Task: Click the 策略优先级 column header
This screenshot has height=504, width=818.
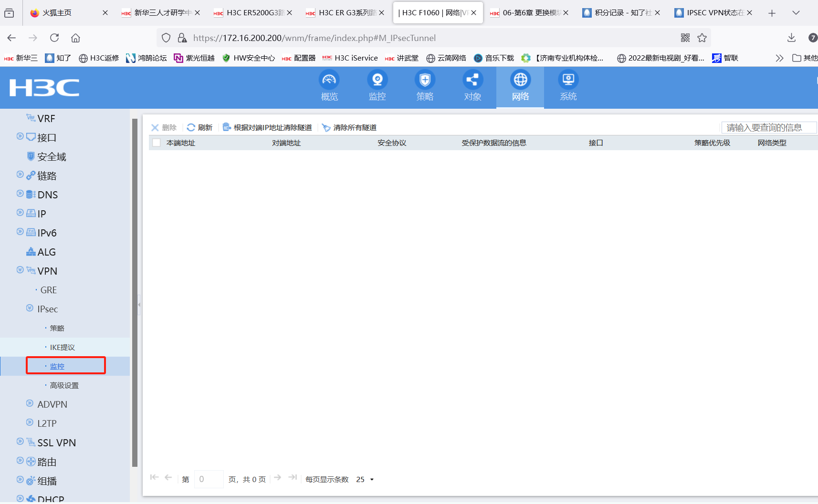Action: coord(712,143)
